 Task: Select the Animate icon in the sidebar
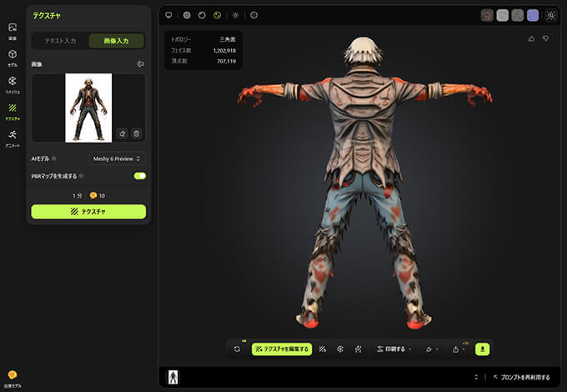pyautogui.click(x=13, y=138)
